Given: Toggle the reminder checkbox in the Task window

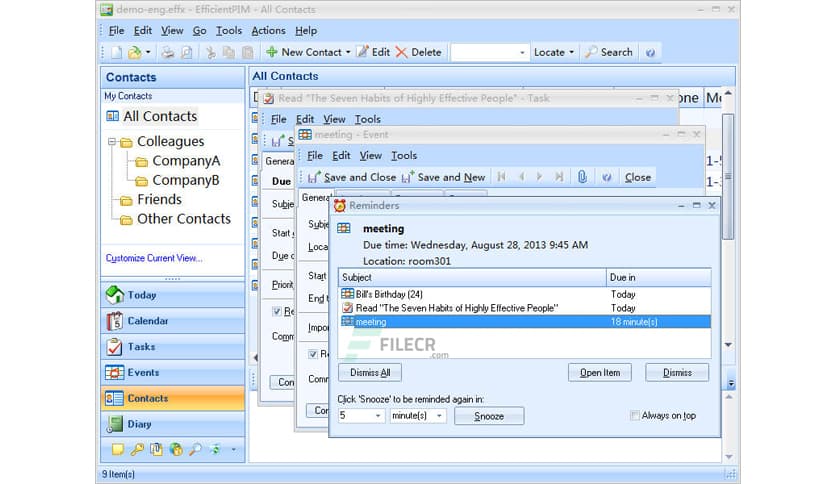Looking at the screenshot, I should (x=277, y=311).
